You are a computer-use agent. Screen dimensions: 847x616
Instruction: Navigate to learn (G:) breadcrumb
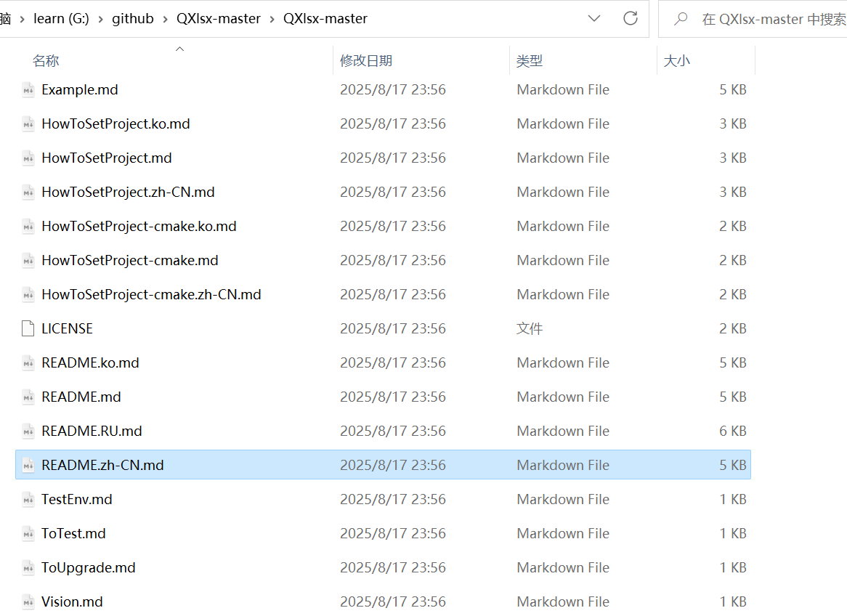(61, 18)
